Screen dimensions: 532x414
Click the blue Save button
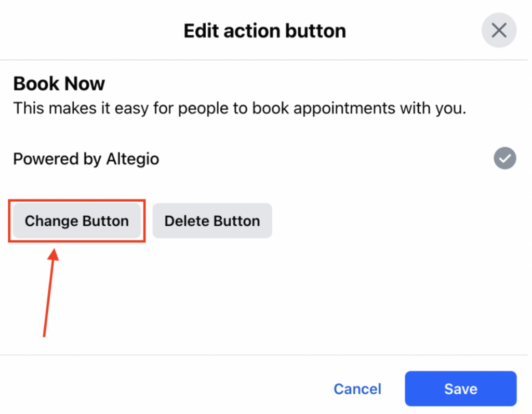click(460, 389)
